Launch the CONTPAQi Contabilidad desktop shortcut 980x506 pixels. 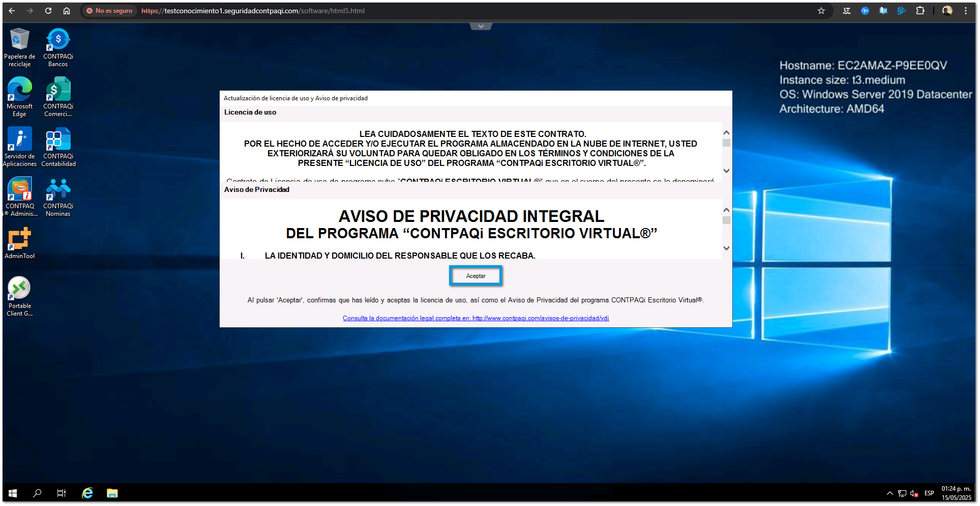point(58,147)
